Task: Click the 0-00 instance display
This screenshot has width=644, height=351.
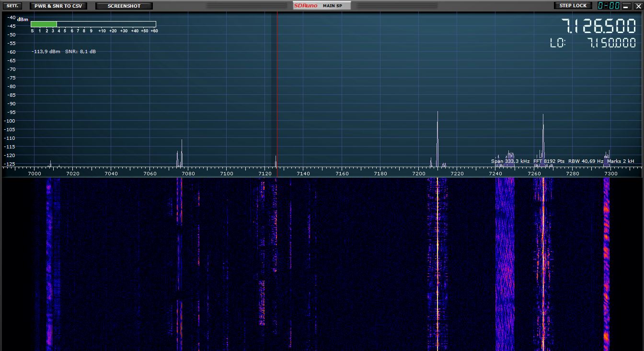Action: point(609,6)
